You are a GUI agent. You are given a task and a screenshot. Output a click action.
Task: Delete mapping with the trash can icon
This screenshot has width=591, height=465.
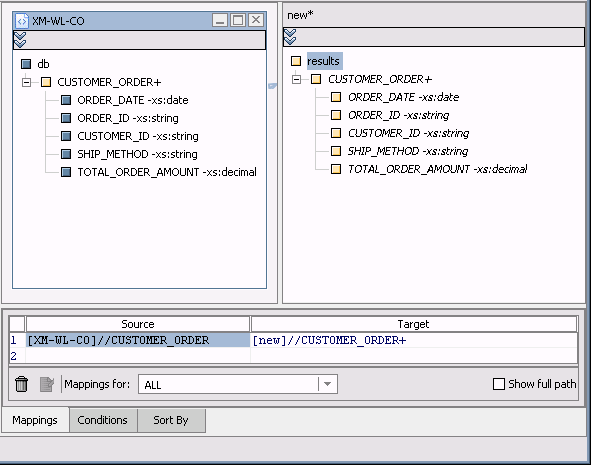coord(21,384)
